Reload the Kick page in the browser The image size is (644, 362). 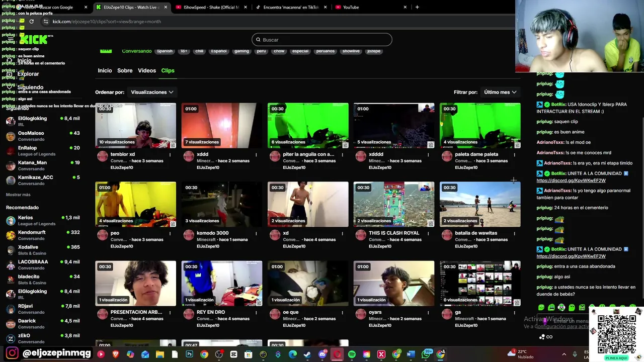click(31, 22)
